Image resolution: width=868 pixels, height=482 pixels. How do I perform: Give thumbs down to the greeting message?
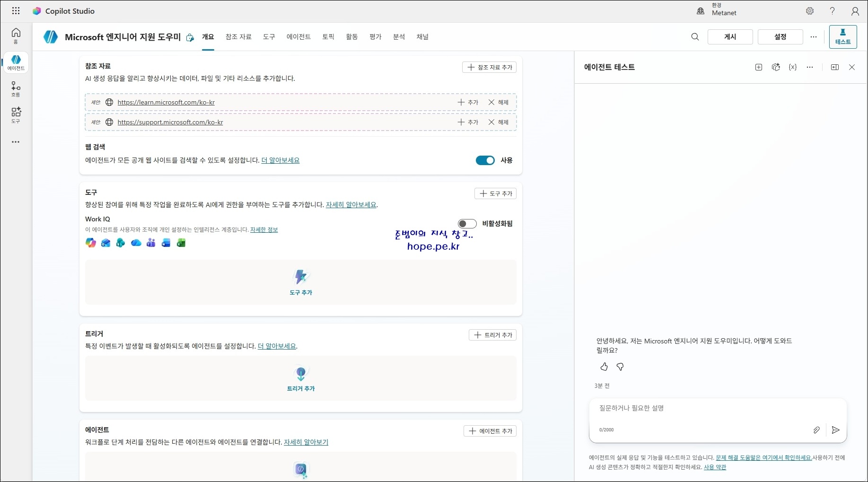(620, 367)
